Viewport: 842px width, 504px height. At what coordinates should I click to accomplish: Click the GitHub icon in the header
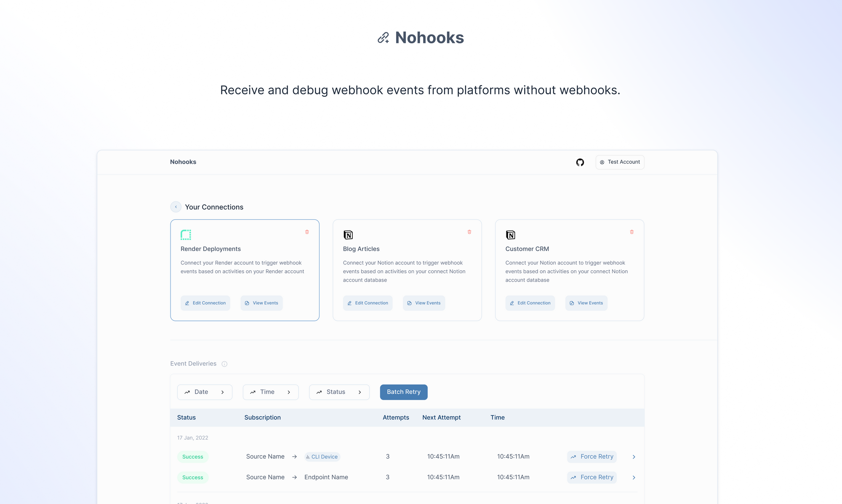(x=580, y=162)
